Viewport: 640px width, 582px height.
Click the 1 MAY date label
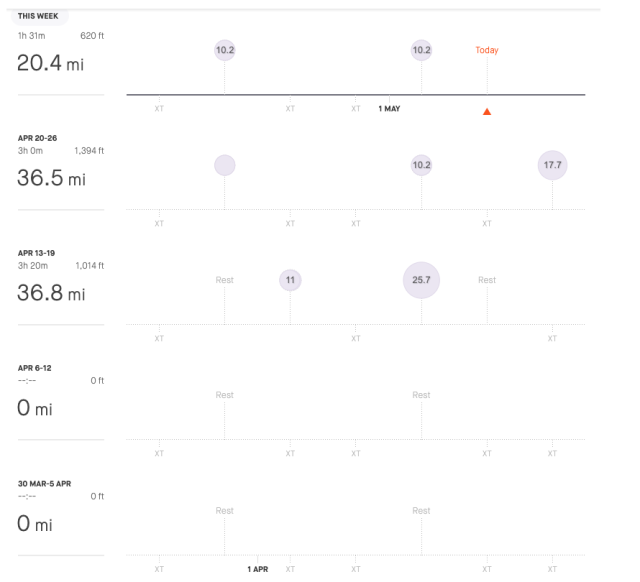tap(389, 109)
